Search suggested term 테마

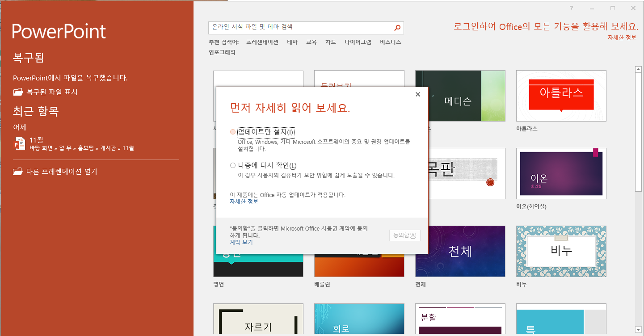(x=292, y=42)
